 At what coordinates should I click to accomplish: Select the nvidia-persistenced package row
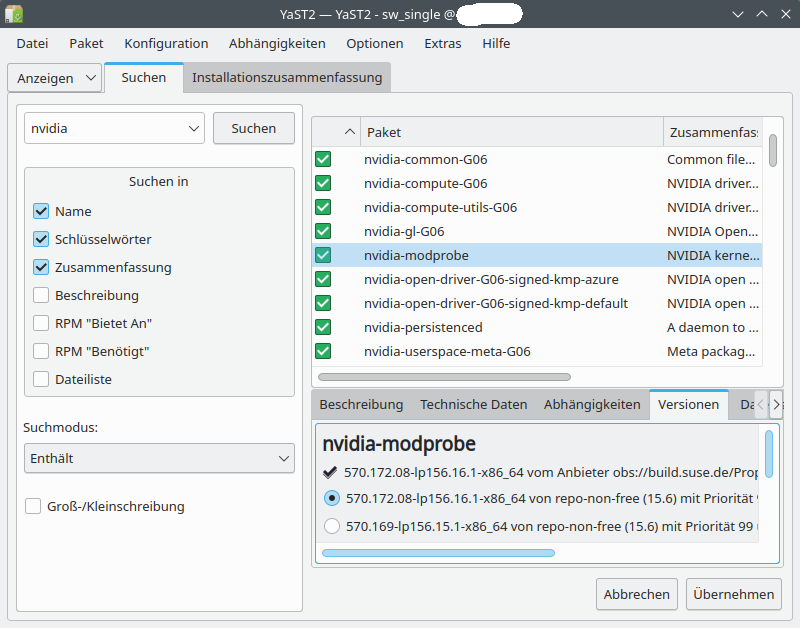(537, 327)
